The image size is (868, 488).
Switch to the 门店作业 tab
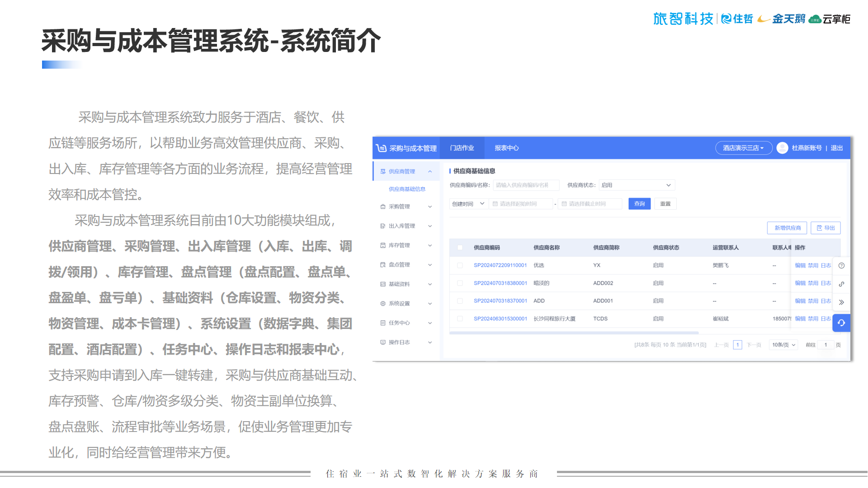(462, 148)
